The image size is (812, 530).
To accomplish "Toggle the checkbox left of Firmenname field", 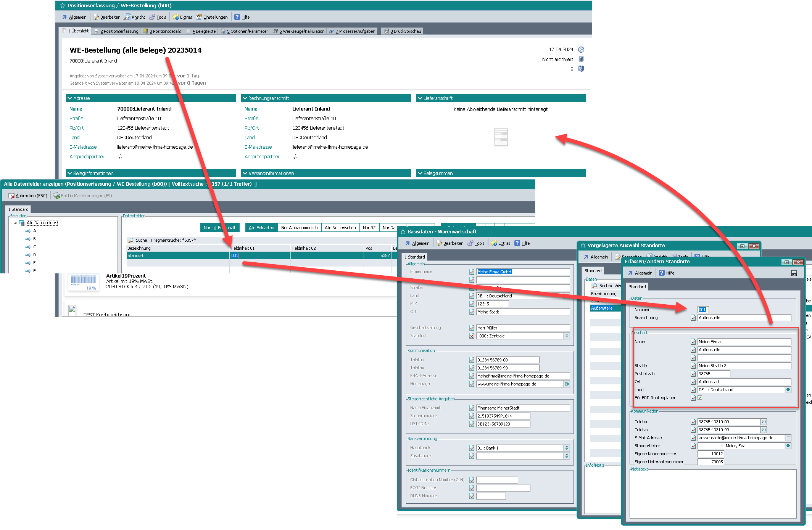I will [x=472, y=272].
